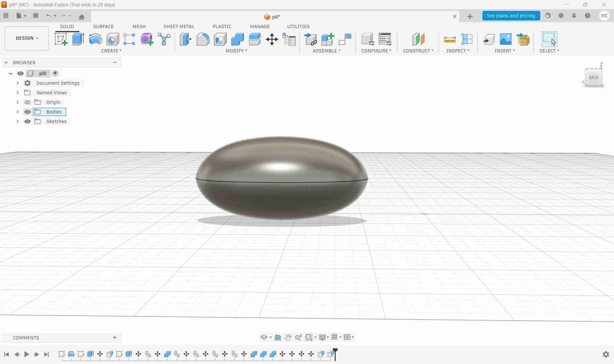Screen dimensions: 614x364
Task: Activate the Extrude tool
Action: pos(78,39)
